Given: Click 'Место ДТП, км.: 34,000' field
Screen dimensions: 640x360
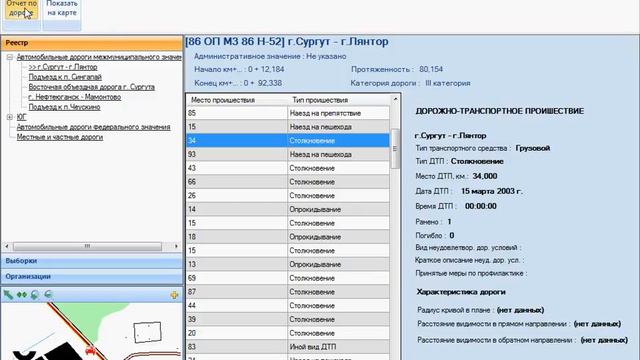Looking at the screenshot, I should [456, 176].
